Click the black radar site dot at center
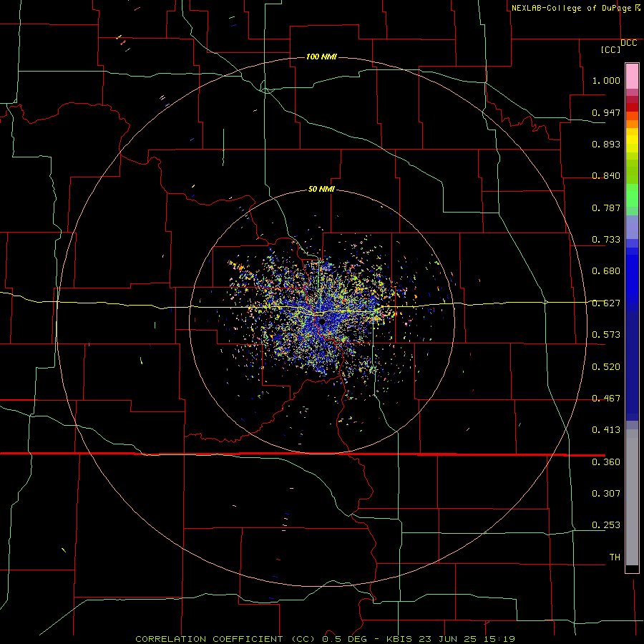The image size is (644, 644). coord(322,321)
